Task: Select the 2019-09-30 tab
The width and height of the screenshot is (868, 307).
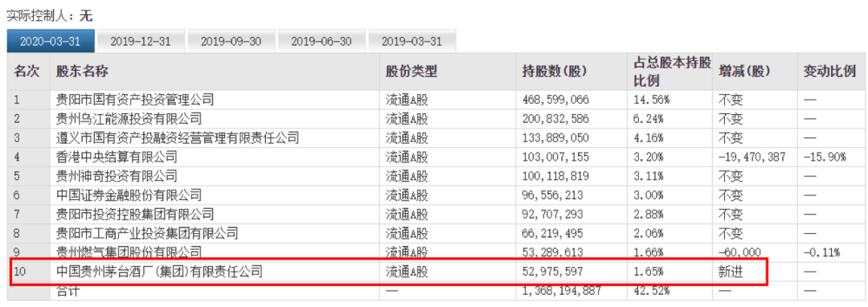Action: coord(231,42)
